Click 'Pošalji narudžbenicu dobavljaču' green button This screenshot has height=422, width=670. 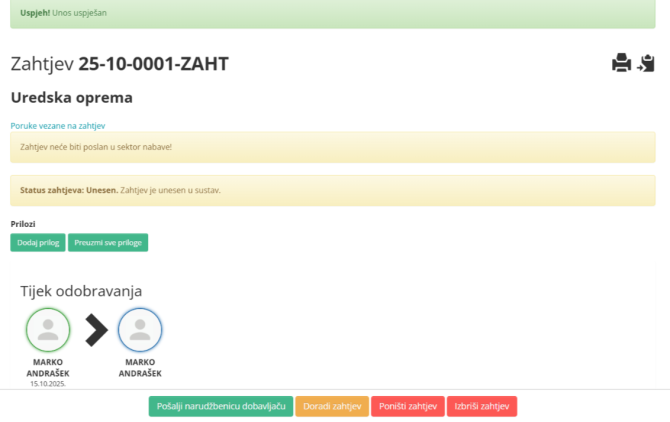point(220,406)
